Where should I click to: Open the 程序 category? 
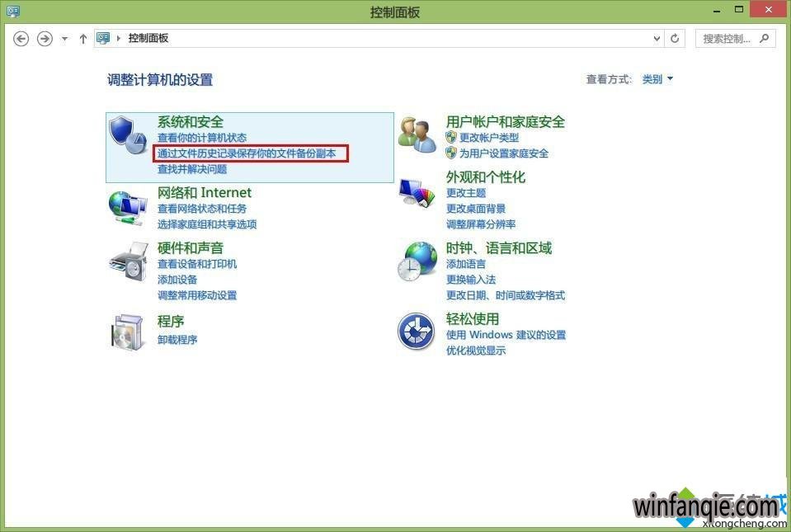171,321
